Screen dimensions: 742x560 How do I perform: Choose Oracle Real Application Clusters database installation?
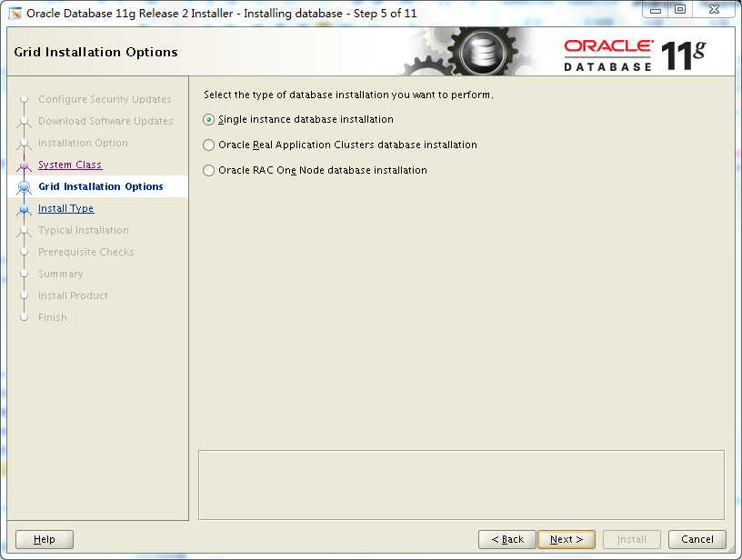click(209, 145)
